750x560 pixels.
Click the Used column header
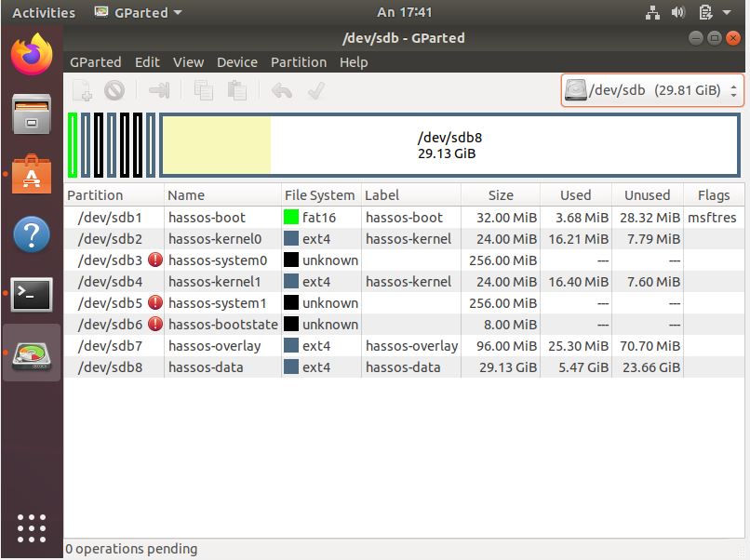(576, 195)
